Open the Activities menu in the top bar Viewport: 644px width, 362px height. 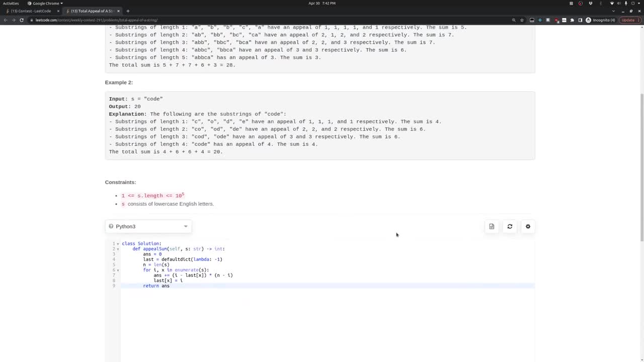[x=11, y=3]
